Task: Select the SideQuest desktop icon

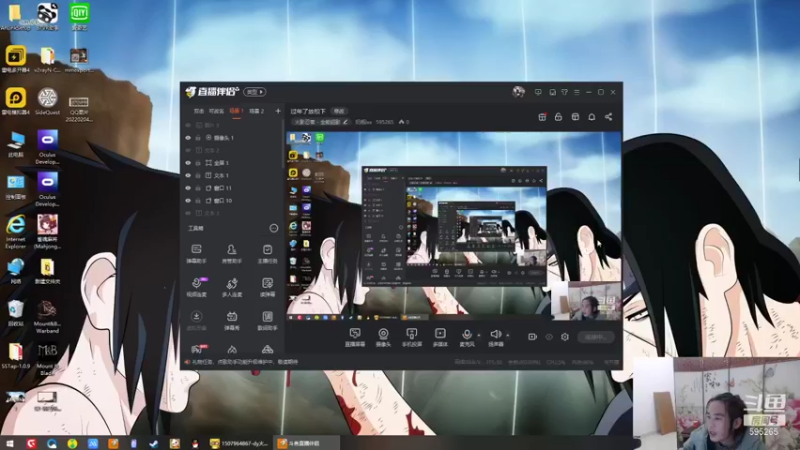Action: coord(47,102)
